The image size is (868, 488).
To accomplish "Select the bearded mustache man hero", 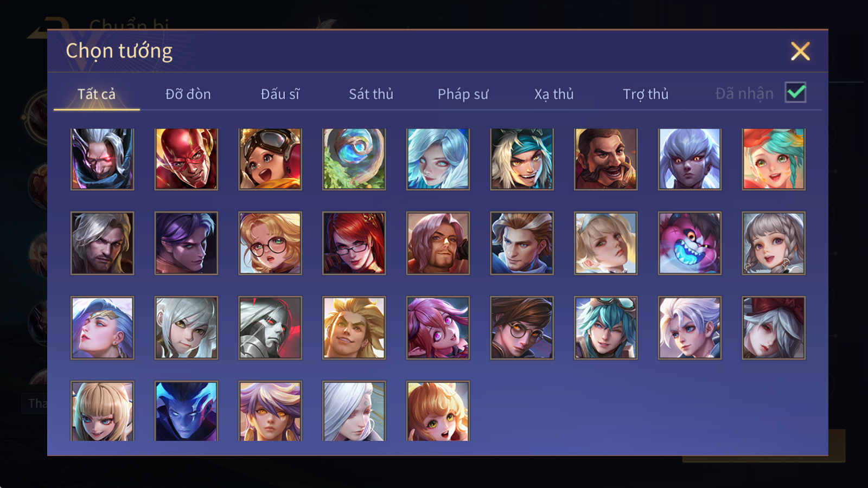I will click(x=605, y=159).
